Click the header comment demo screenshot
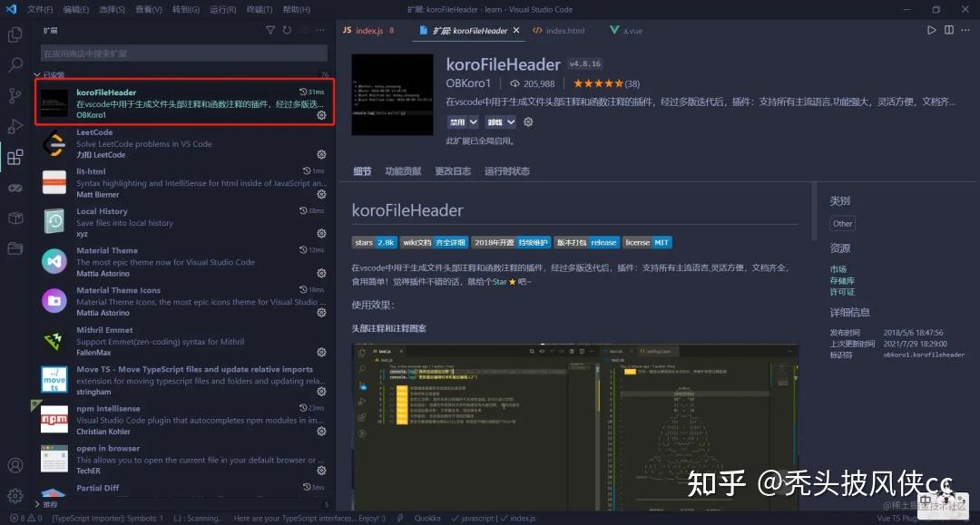 [x=575, y=428]
